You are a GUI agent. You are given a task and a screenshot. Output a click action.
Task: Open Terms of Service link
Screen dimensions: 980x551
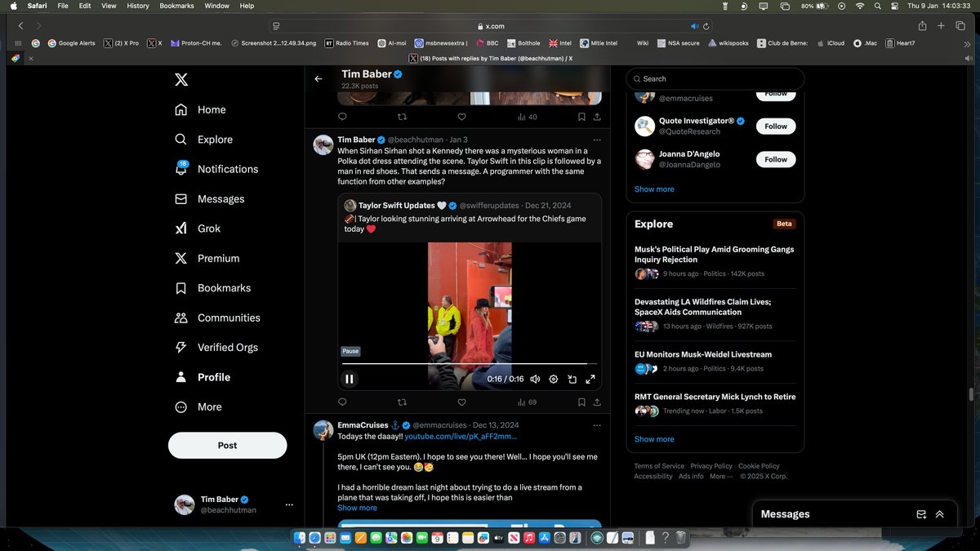point(659,466)
